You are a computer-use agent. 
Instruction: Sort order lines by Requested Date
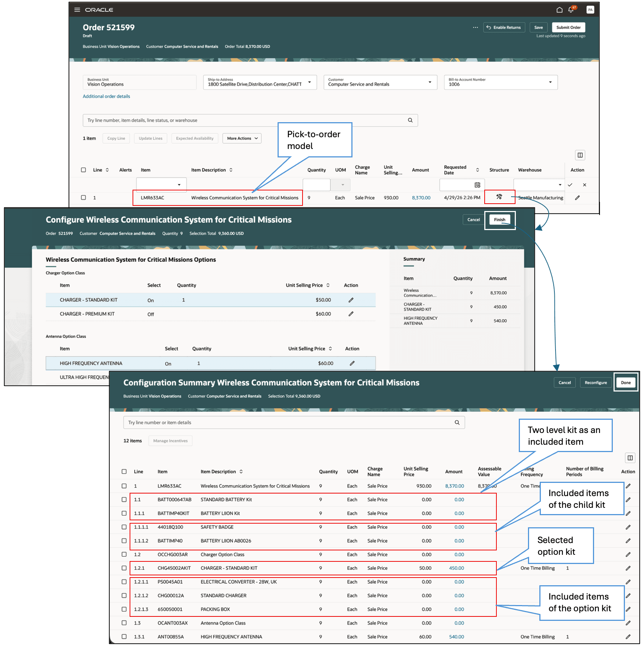coord(477,170)
